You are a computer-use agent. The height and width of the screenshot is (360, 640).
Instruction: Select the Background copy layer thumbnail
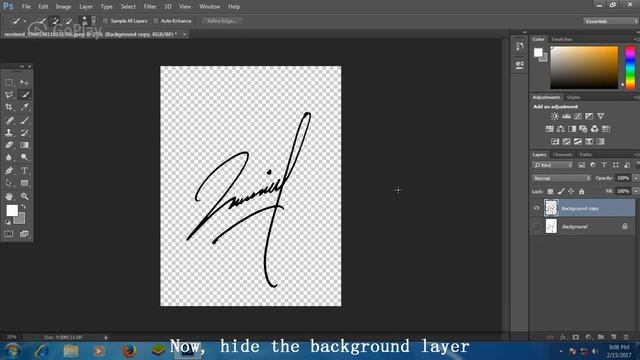point(551,208)
